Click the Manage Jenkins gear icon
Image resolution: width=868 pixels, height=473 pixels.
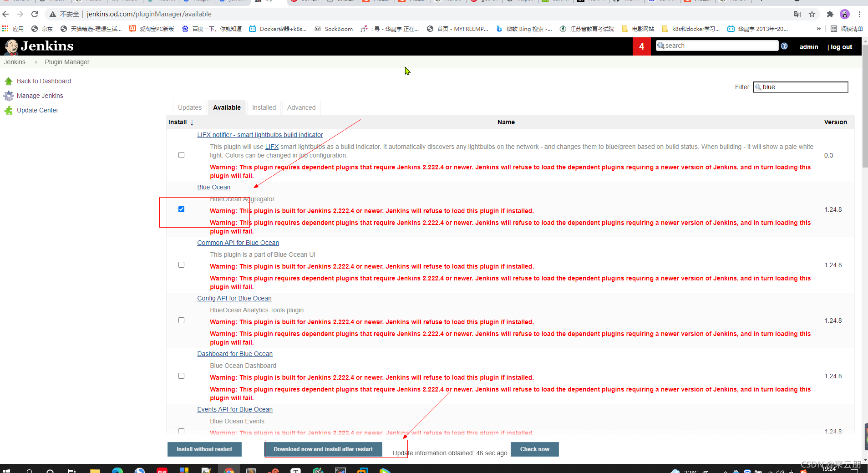8,96
